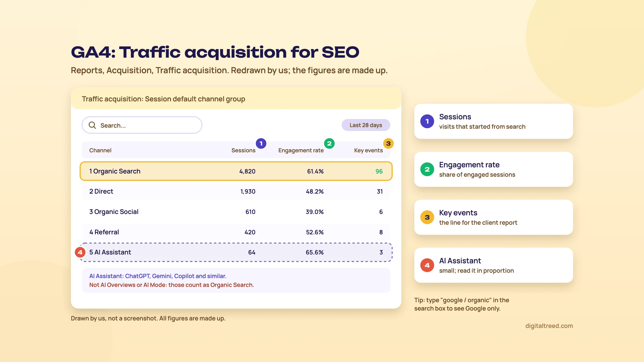This screenshot has width=644, height=362.
Task: Click the GA4: Traffic acquisition for SEO heading
Action: pyautogui.click(x=215, y=52)
